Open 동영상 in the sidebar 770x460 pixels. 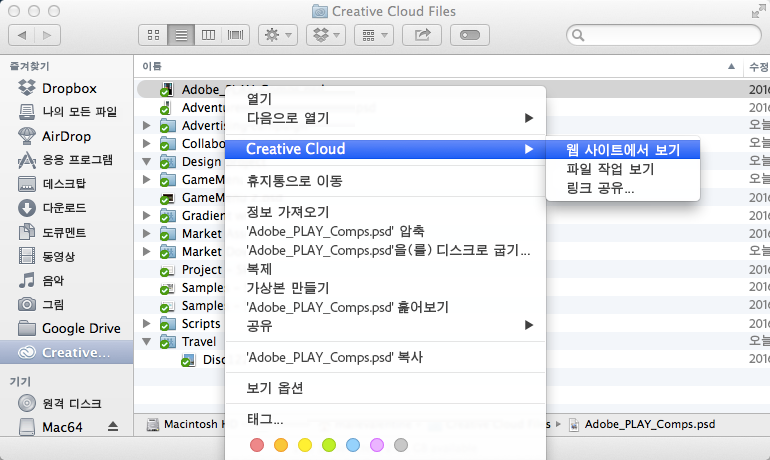[x=46, y=256]
